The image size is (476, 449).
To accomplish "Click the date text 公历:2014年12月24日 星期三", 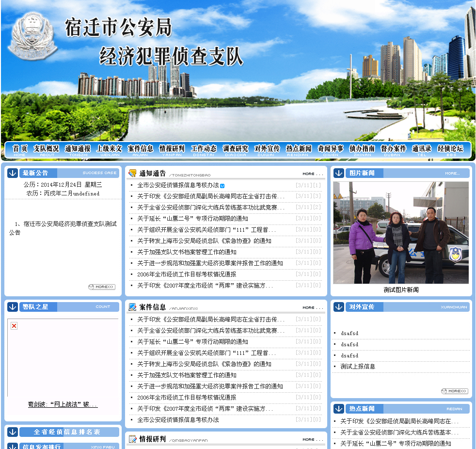I will click(x=63, y=185).
